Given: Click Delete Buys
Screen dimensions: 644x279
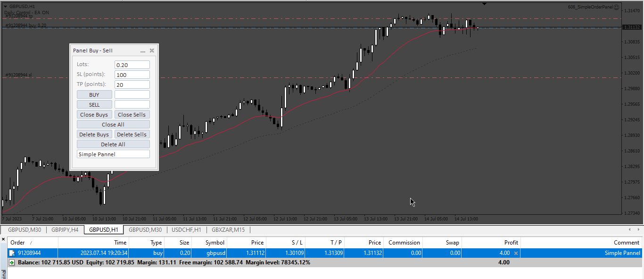Looking at the screenshot, I should click(x=94, y=134).
